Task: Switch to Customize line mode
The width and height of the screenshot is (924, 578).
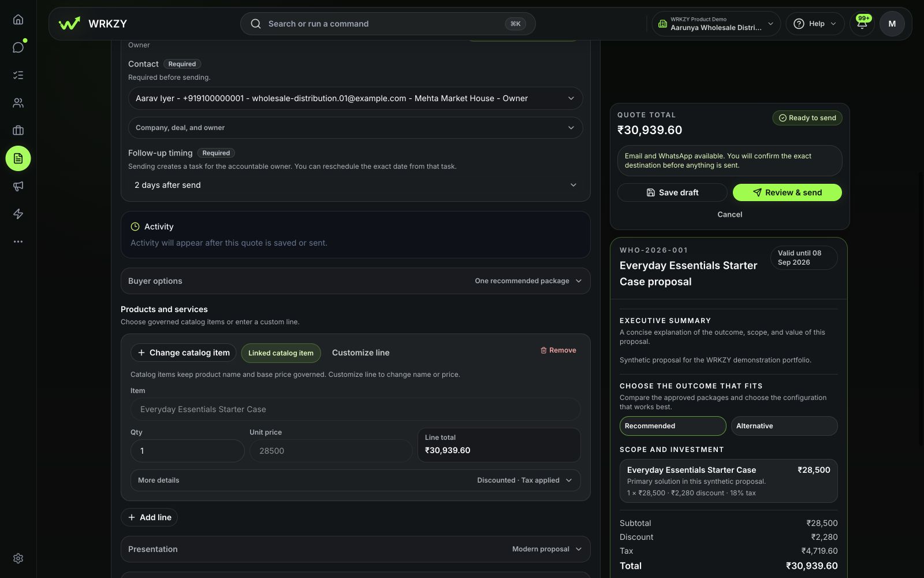Action: (360, 353)
